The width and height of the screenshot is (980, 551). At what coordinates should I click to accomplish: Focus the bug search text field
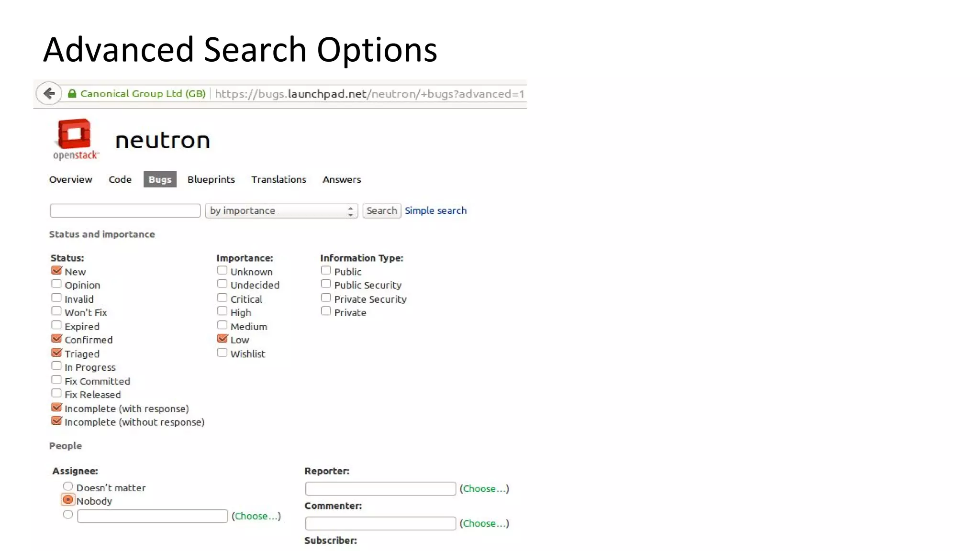pyautogui.click(x=125, y=210)
